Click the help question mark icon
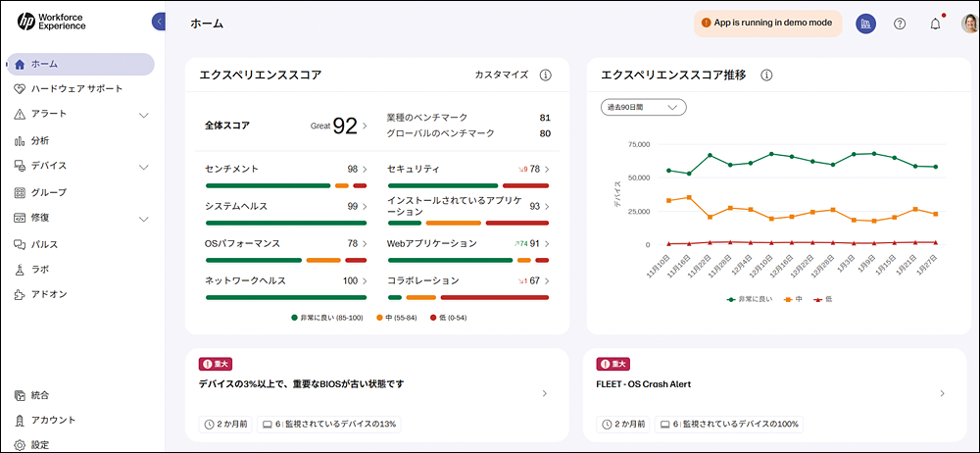The width and height of the screenshot is (980, 453). pos(900,25)
